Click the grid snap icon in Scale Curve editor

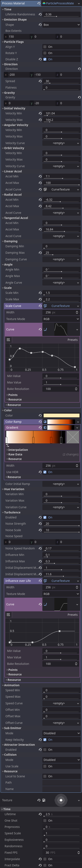[x=8, y=340]
